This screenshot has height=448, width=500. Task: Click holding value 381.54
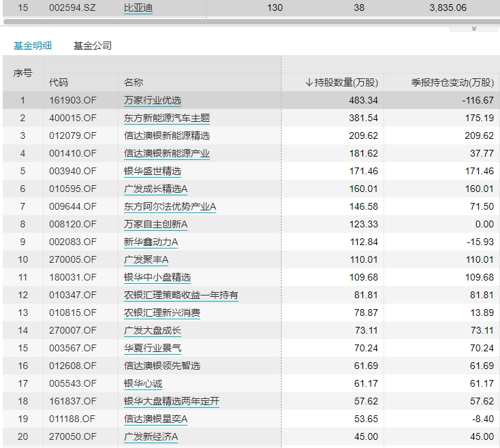tap(363, 118)
